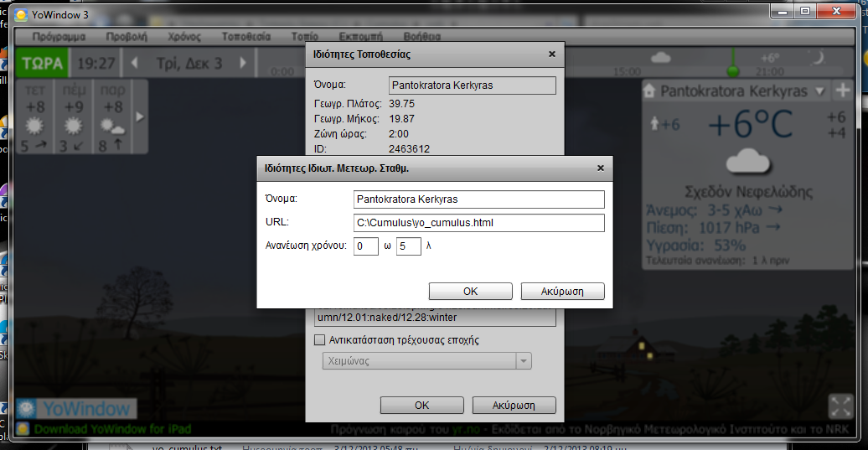868x450 pixels.
Task: Click the green ΤΩΡΑ live-time button
Action: [43, 63]
